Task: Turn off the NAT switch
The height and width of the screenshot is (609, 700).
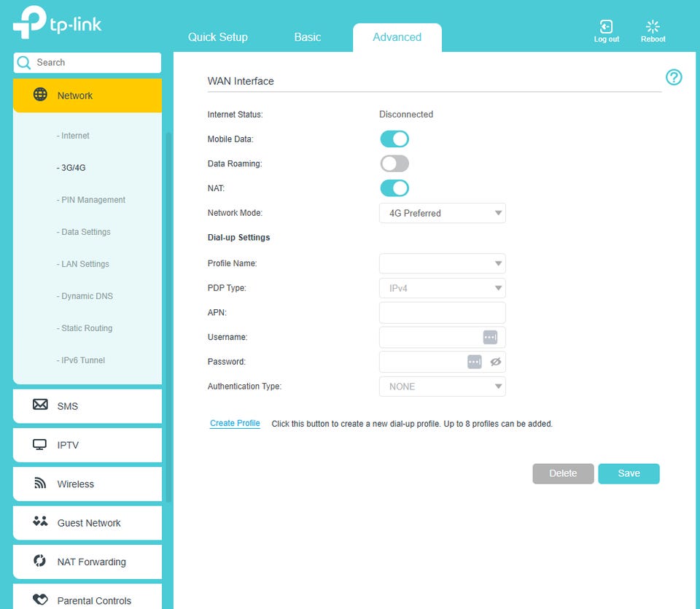Action: pyautogui.click(x=394, y=188)
